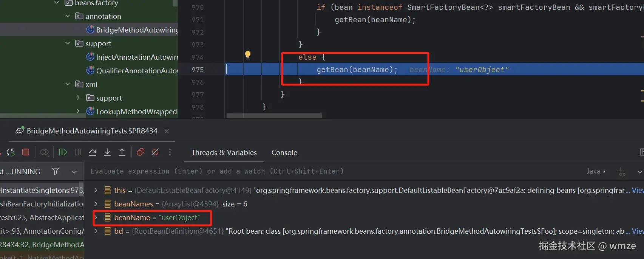Viewport: 644px width, 259px height.
Task: Open InjectAnnotationAutowire class file in tree
Action: (137, 57)
